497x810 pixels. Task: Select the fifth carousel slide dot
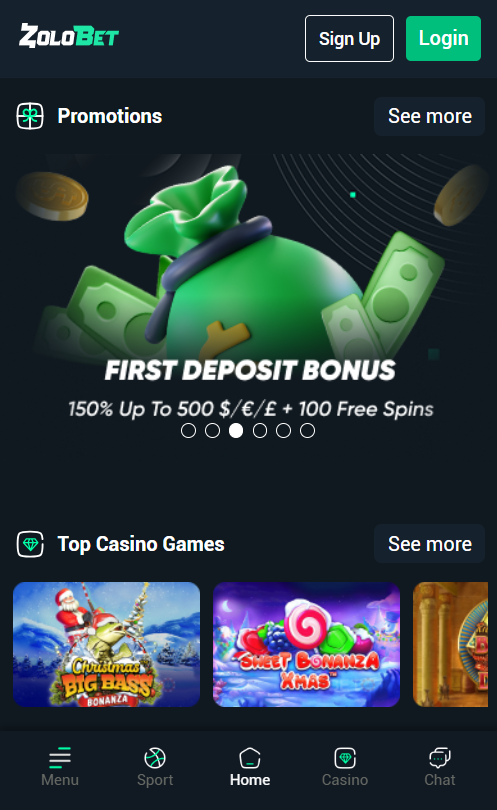(x=284, y=430)
